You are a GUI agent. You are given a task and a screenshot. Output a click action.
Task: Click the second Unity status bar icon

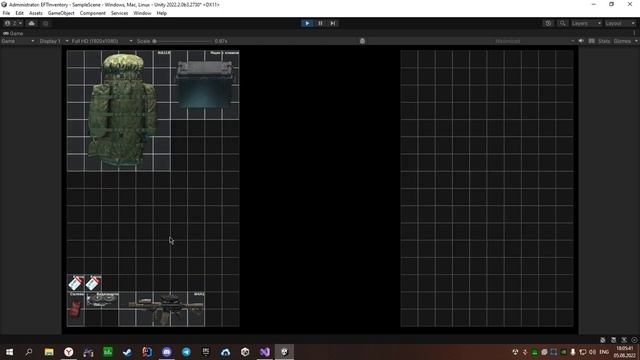click(x=613, y=340)
